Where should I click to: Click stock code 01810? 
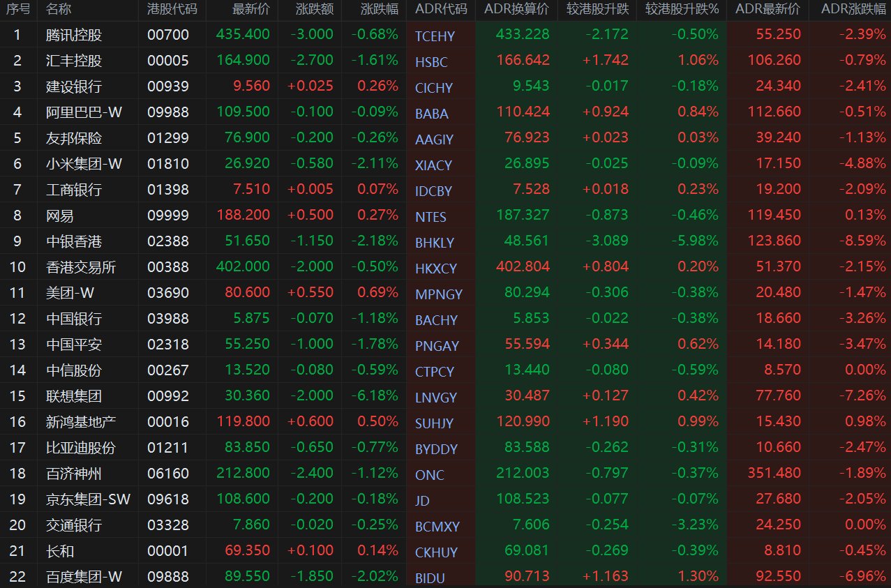168,164
